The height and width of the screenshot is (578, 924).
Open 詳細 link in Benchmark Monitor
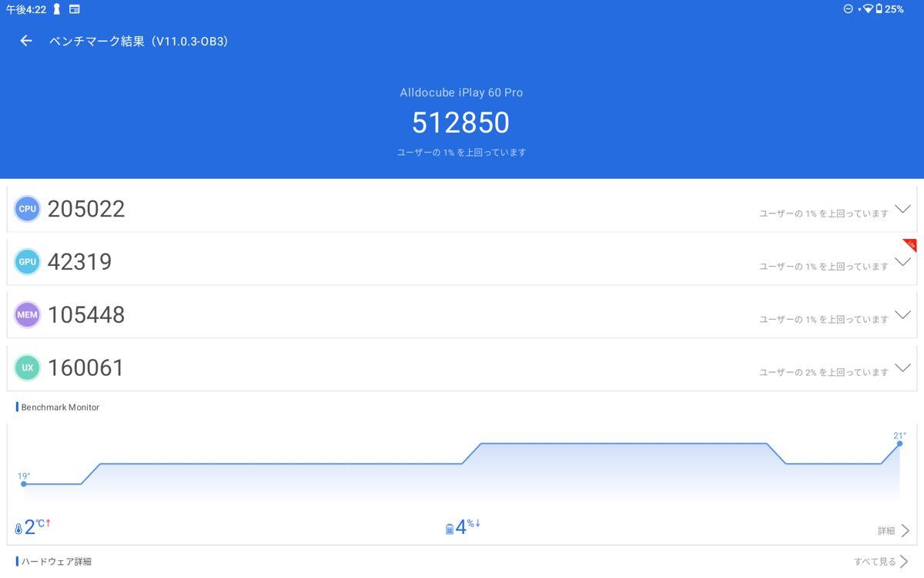(893, 531)
